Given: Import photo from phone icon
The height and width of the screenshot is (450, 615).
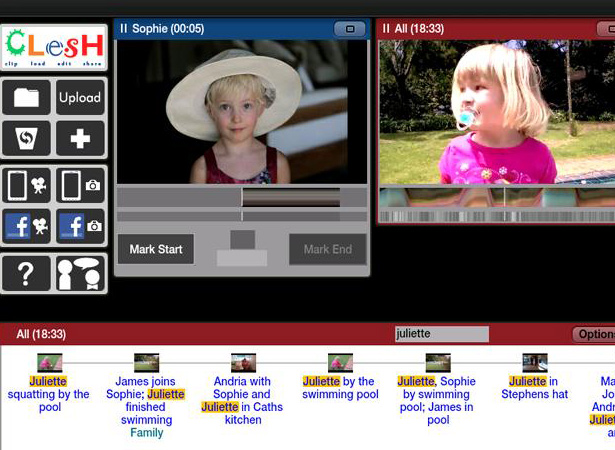Looking at the screenshot, I should tap(80, 186).
